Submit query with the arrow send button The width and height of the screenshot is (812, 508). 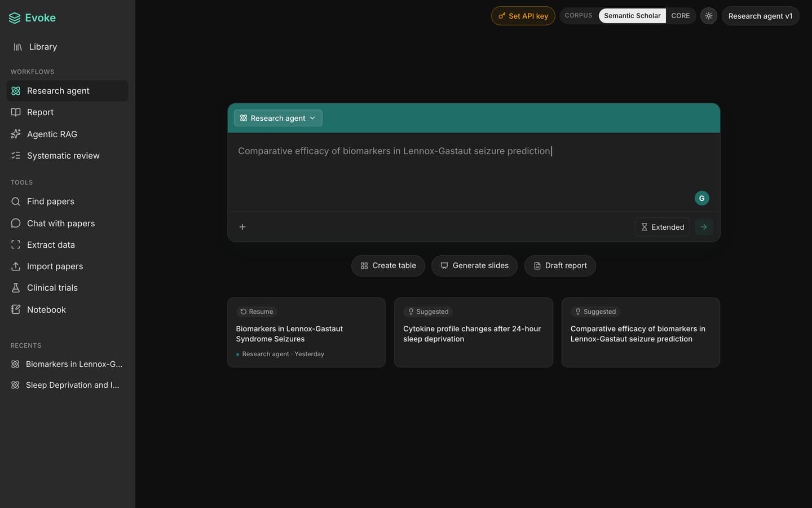pyautogui.click(x=704, y=227)
